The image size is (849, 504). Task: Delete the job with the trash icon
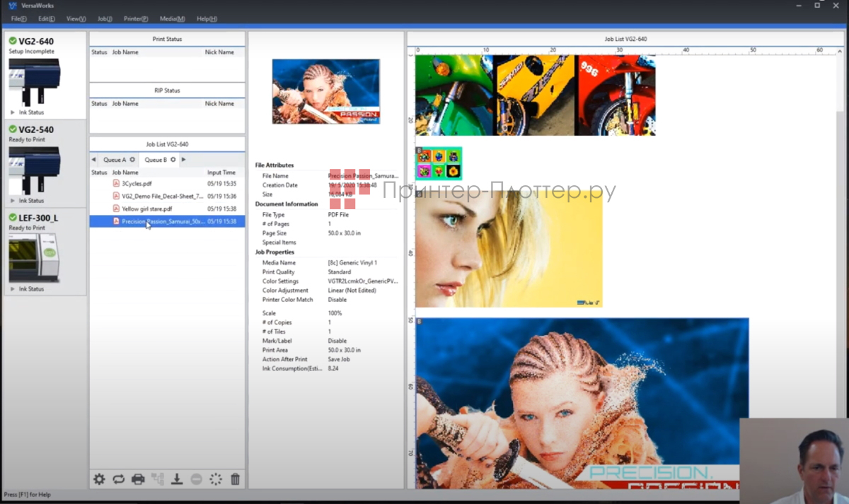[x=235, y=479]
